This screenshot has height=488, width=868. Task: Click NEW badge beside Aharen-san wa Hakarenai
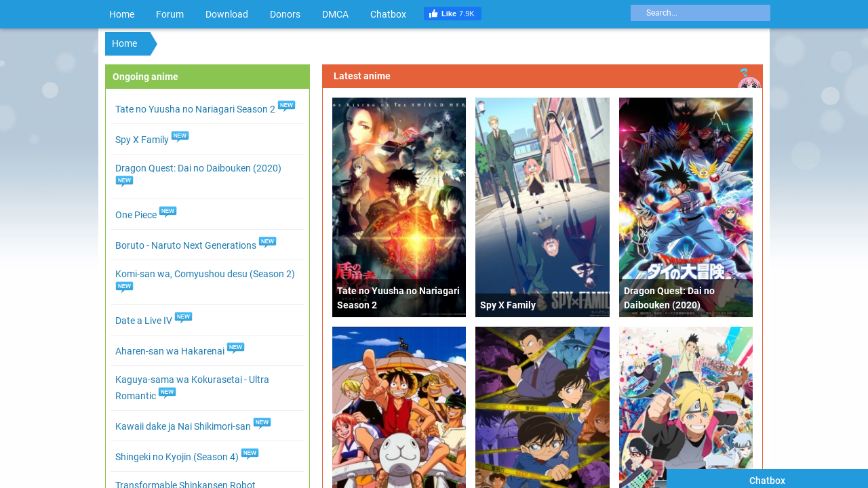(235, 348)
